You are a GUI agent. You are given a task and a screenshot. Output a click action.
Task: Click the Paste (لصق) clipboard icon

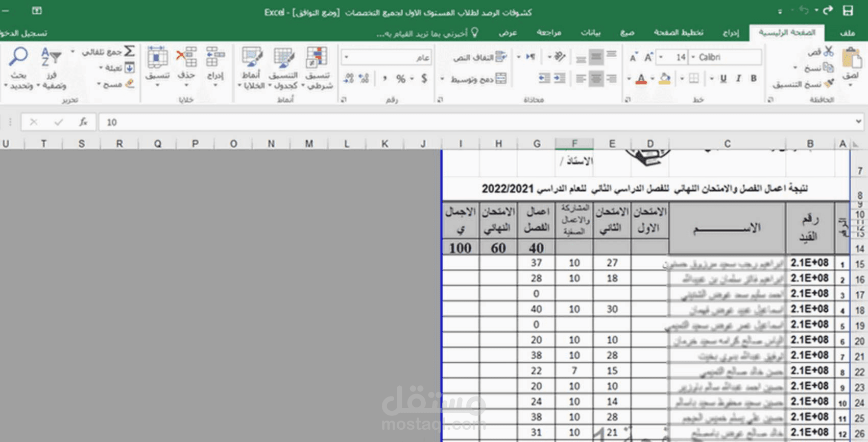(x=851, y=58)
